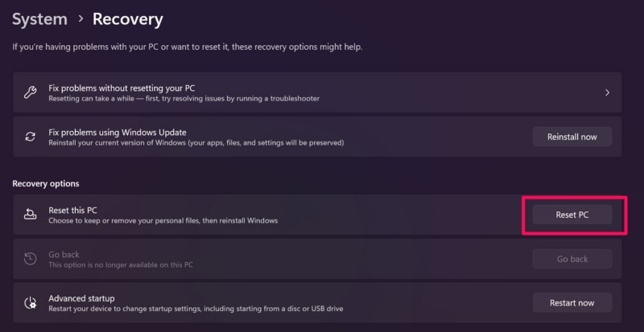The height and width of the screenshot is (332, 644).
Task: Click the breadcrumb arrow between System and Recovery
Action: [80, 18]
